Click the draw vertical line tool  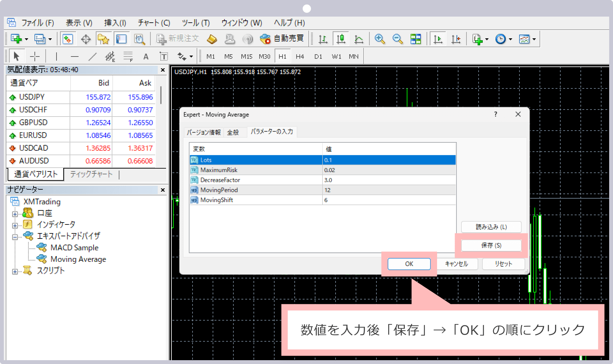click(56, 57)
